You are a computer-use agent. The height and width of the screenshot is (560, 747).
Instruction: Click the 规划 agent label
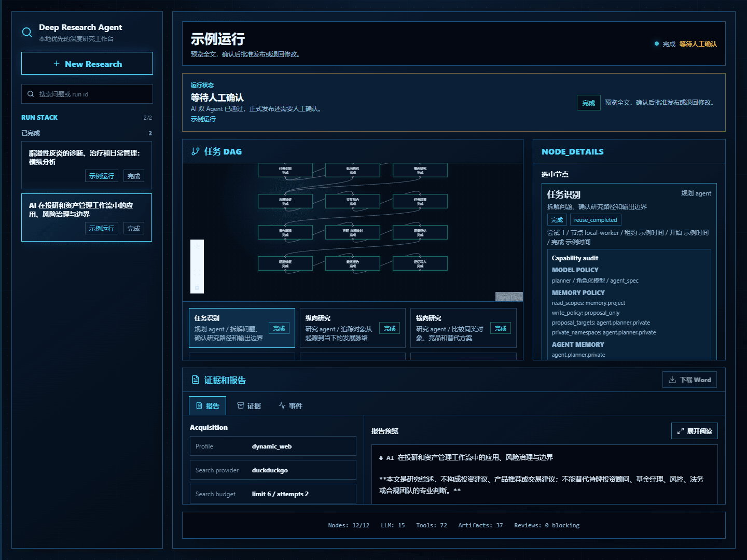[696, 193]
